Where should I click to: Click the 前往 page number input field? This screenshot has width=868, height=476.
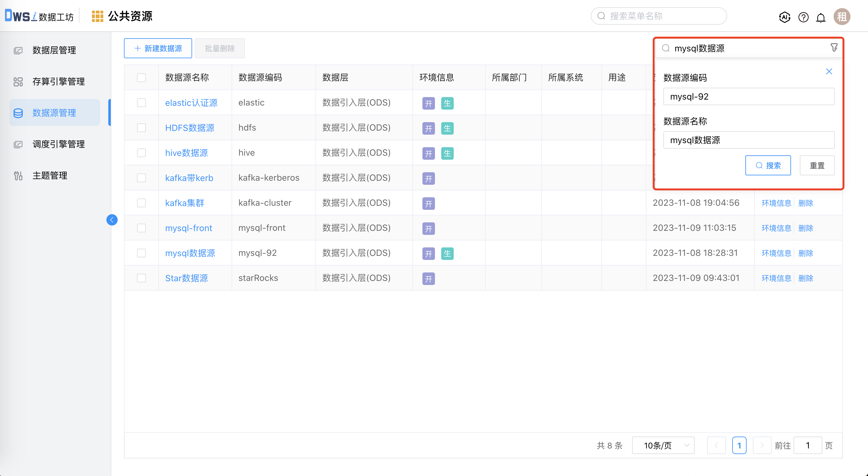(x=808, y=445)
